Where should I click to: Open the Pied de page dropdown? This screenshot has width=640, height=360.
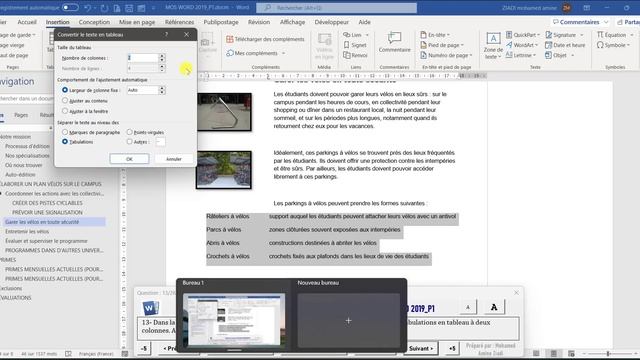442,45
